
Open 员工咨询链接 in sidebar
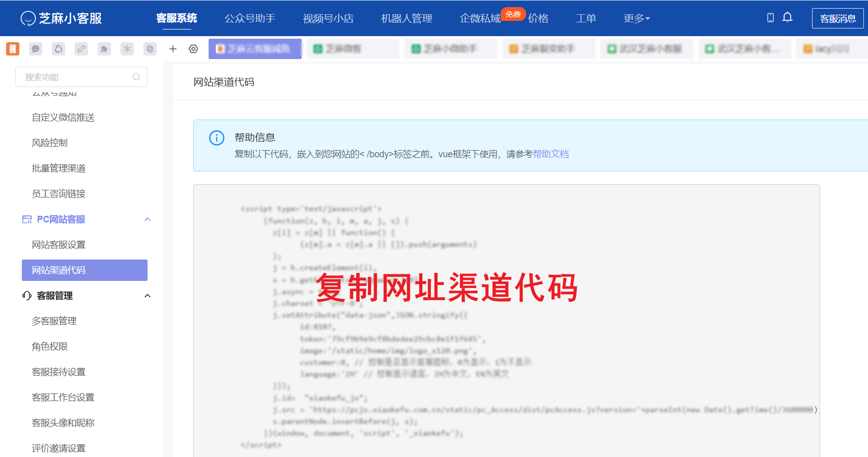[x=59, y=194]
